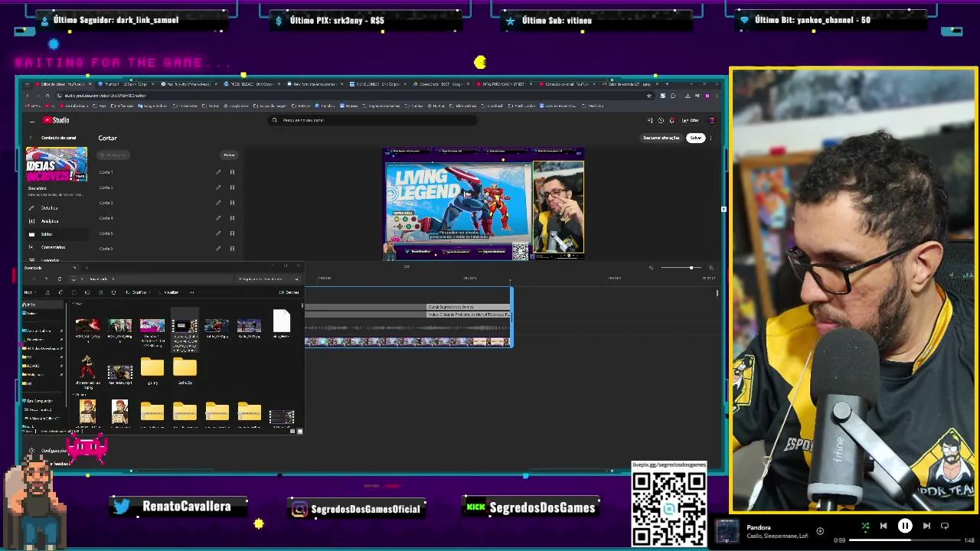980x551 pixels.
Task: Select the highlighted video file in Explorer
Action: pos(185,331)
